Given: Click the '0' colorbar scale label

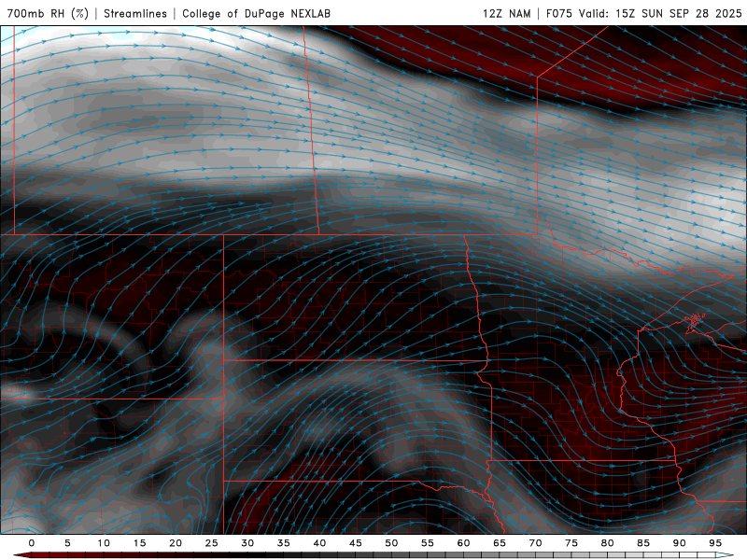Looking at the screenshot, I should pos(32,543).
